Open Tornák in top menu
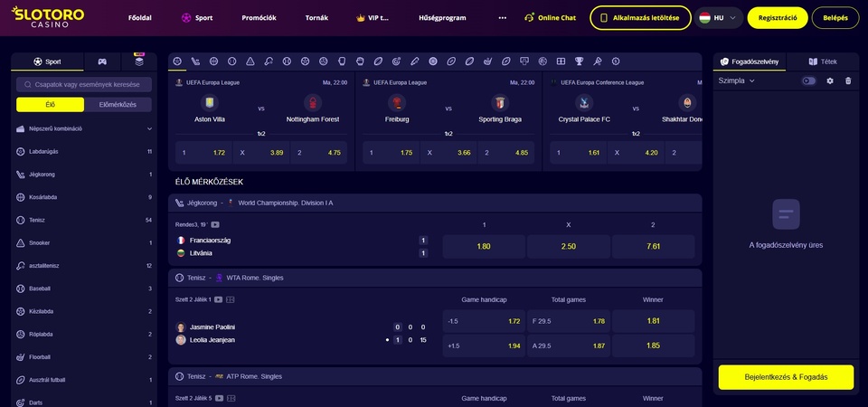Image resolution: width=868 pixels, height=407 pixels. click(x=316, y=18)
